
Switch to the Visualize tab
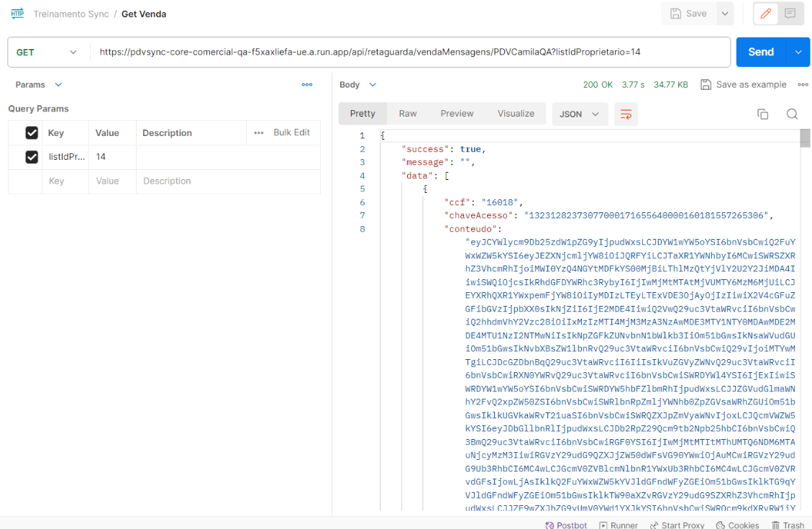[x=516, y=114]
